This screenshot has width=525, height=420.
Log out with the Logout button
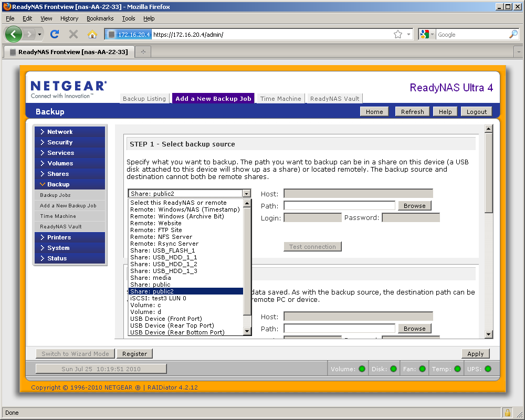click(477, 111)
